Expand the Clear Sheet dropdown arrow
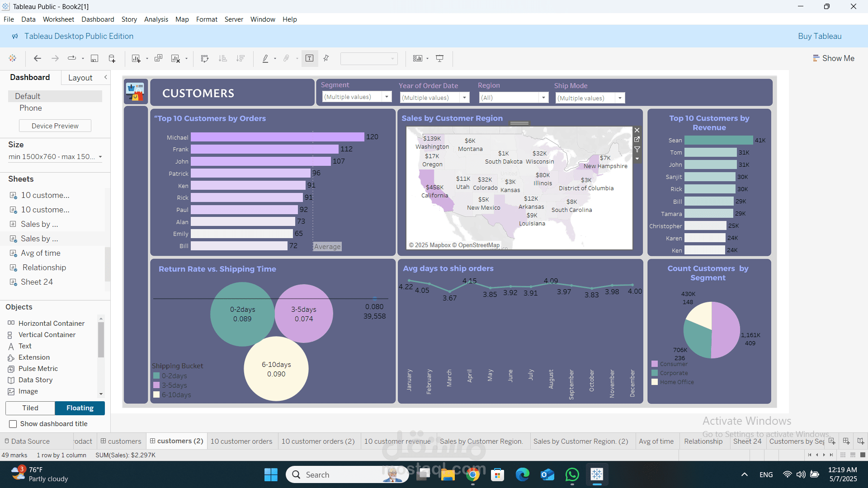This screenshot has width=868, height=488. (186, 58)
